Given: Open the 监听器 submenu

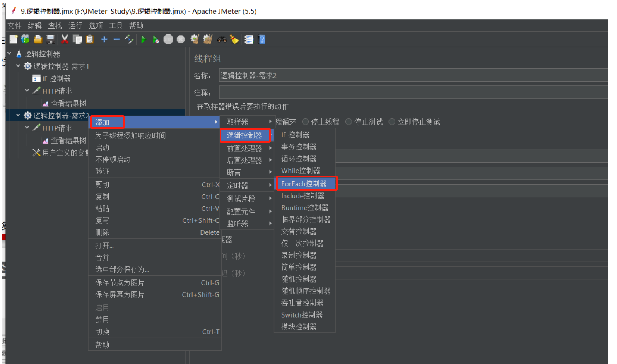Looking at the screenshot, I should 248,224.
